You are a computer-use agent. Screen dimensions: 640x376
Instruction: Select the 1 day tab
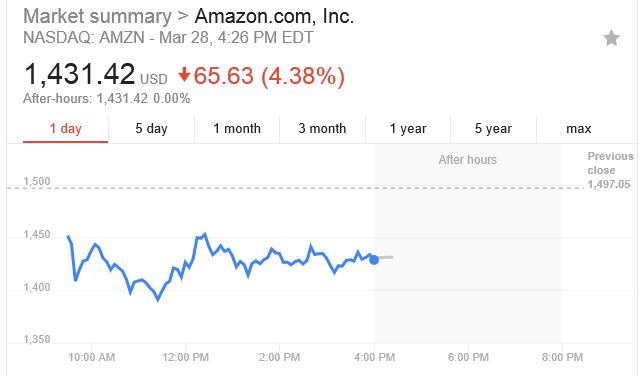[66, 129]
